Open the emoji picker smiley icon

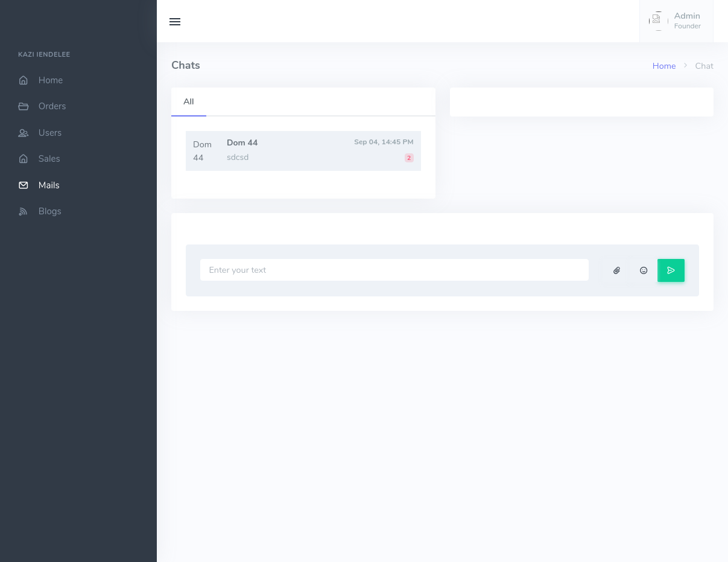[644, 270]
